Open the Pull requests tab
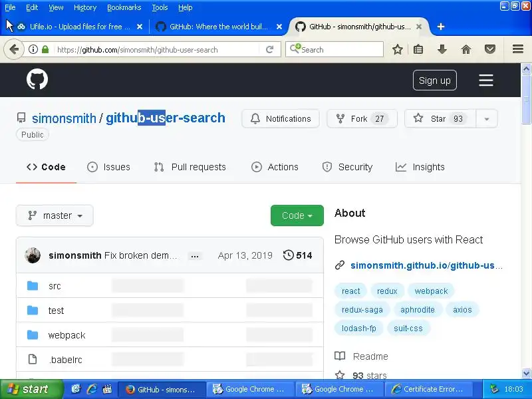 coord(190,167)
